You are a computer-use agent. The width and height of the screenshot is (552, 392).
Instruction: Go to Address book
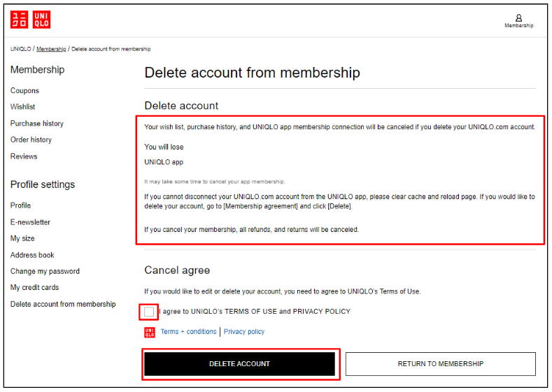pyautogui.click(x=32, y=255)
